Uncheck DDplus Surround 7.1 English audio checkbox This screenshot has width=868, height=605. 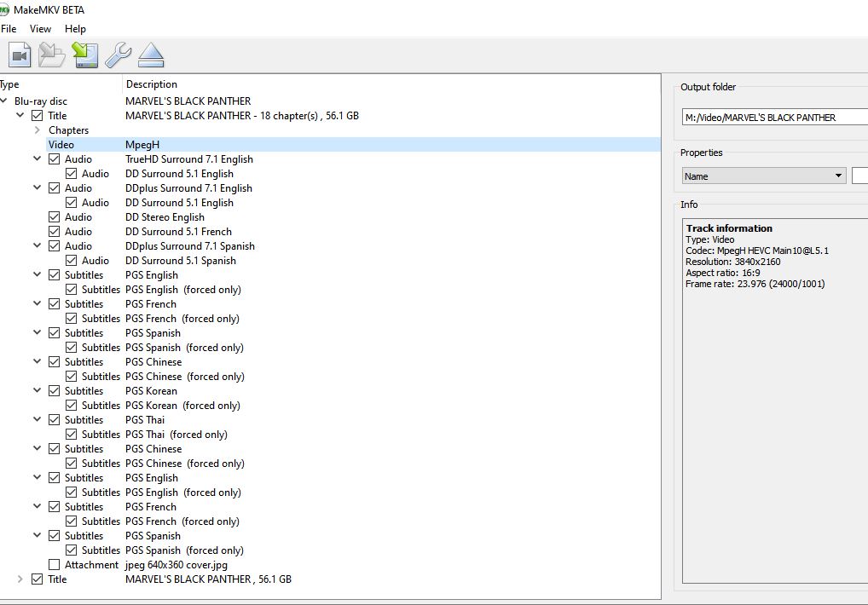(55, 188)
